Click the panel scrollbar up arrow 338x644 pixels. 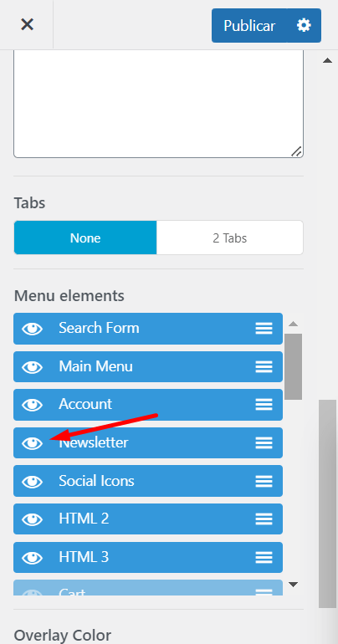click(x=327, y=61)
